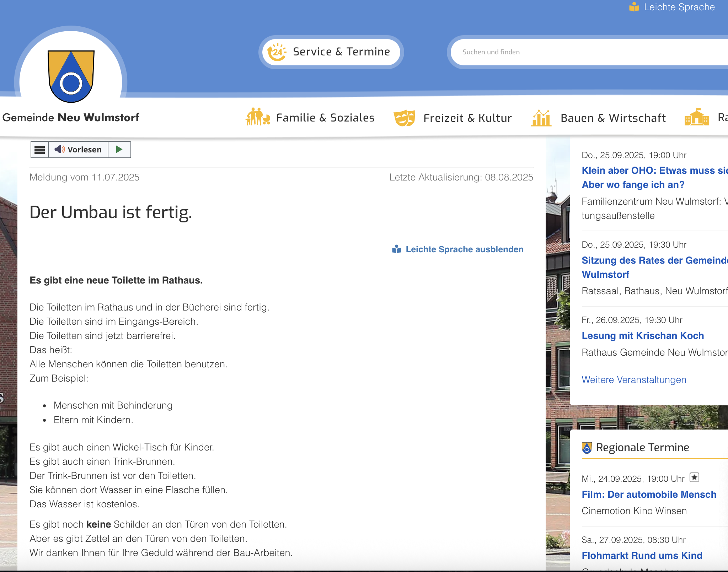Click the Suchen und finden search field

coord(569,52)
